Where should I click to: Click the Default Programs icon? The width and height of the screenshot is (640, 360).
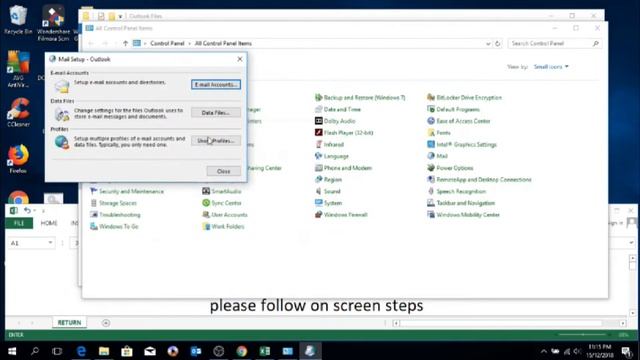click(x=431, y=109)
